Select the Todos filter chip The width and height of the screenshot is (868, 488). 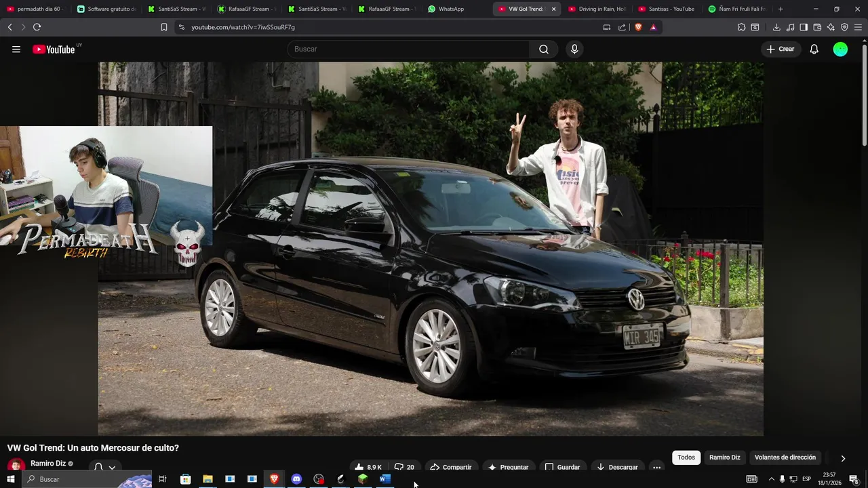click(686, 457)
